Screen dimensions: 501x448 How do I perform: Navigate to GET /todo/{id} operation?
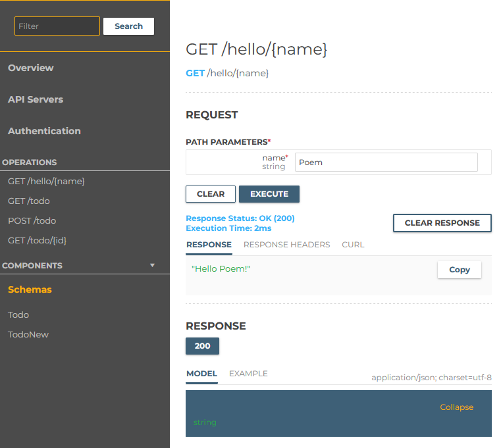[37, 240]
